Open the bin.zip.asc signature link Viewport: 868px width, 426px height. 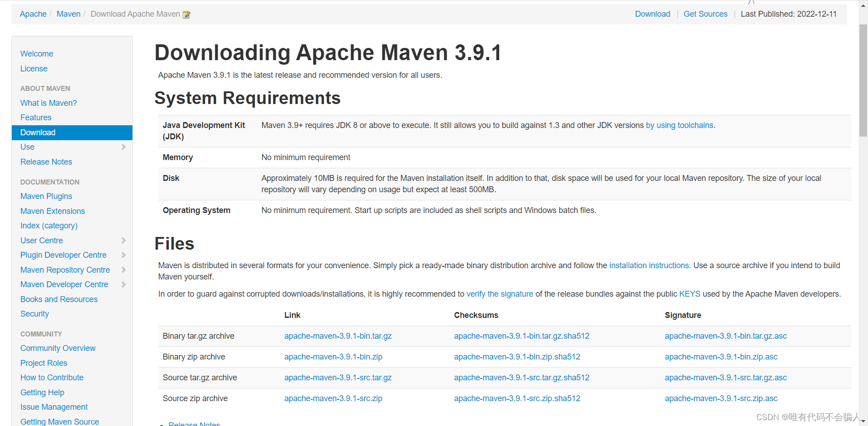[x=721, y=357]
